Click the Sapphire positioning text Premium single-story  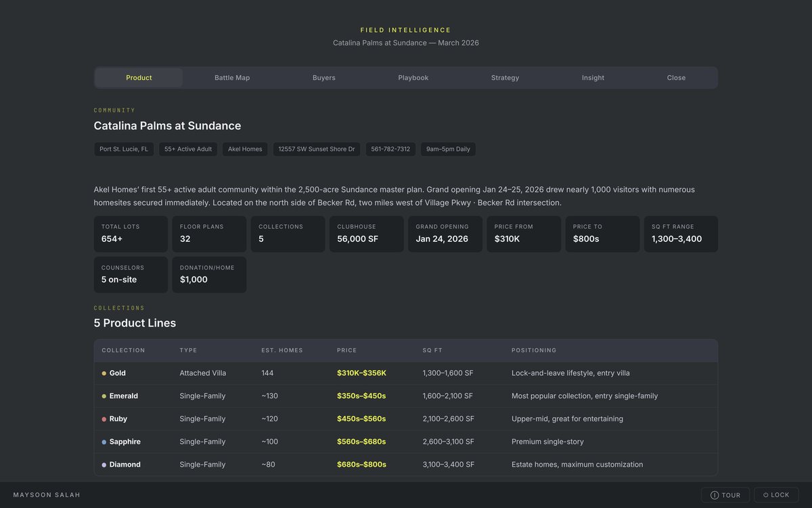click(547, 442)
